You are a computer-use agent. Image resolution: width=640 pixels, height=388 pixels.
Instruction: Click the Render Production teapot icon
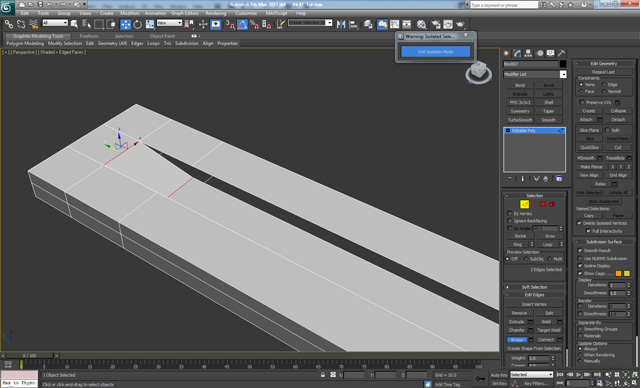pyautogui.click(x=460, y=24)
